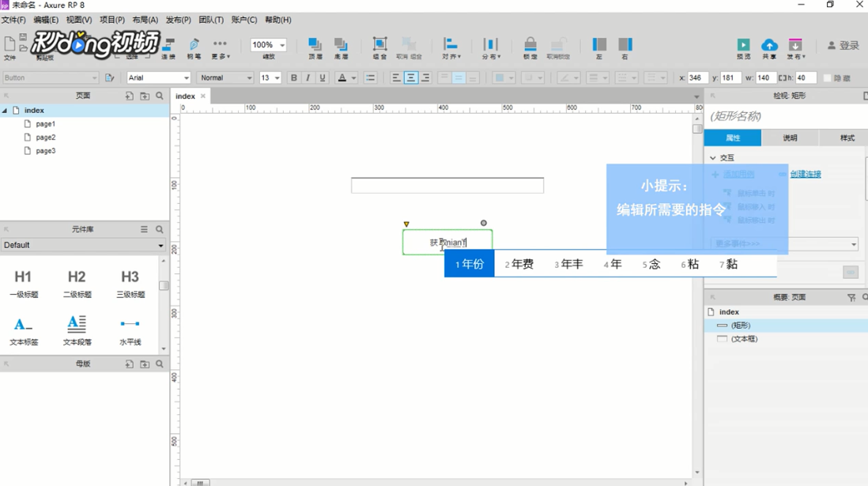Click the search icon in Pages panel
Image resolution: width=868 pixels, height=486 pixels.
click(x=160, y=96)
